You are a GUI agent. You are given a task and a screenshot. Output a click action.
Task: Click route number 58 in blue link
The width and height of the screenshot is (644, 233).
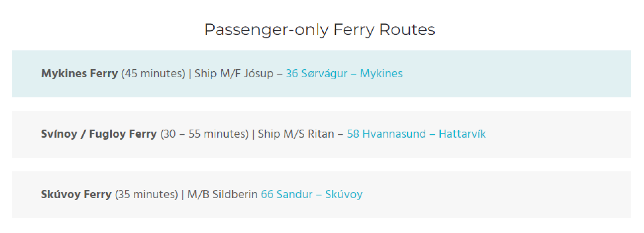point(353,134)
